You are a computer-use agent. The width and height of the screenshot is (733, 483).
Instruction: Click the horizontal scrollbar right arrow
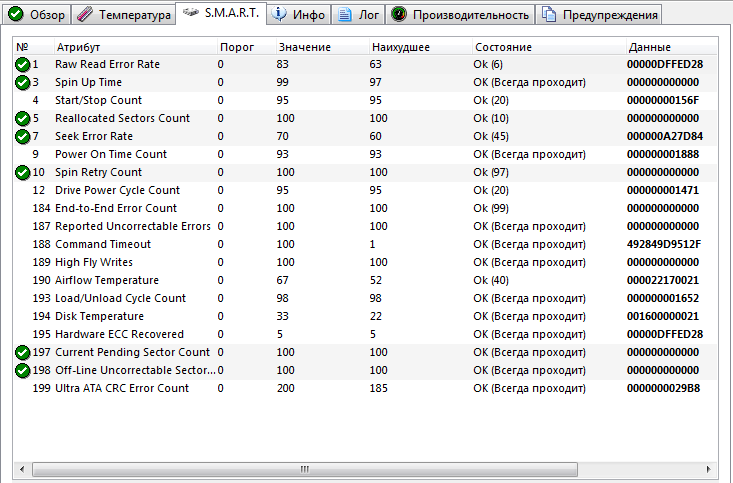point(709,469)
